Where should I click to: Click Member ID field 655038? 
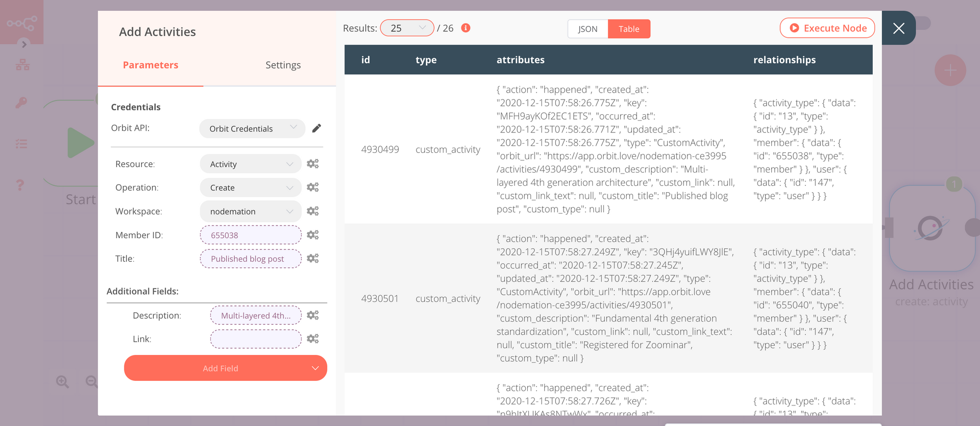[250, 235]
